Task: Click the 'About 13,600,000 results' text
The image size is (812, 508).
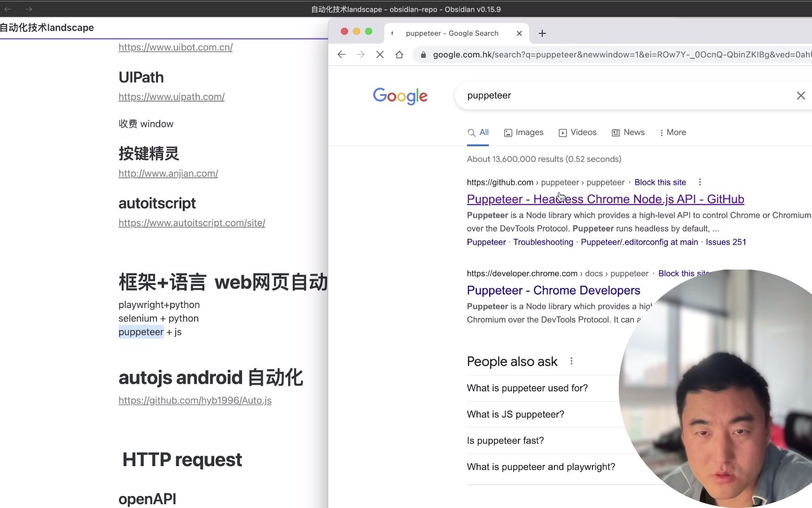Action: (x=544, y=159)
